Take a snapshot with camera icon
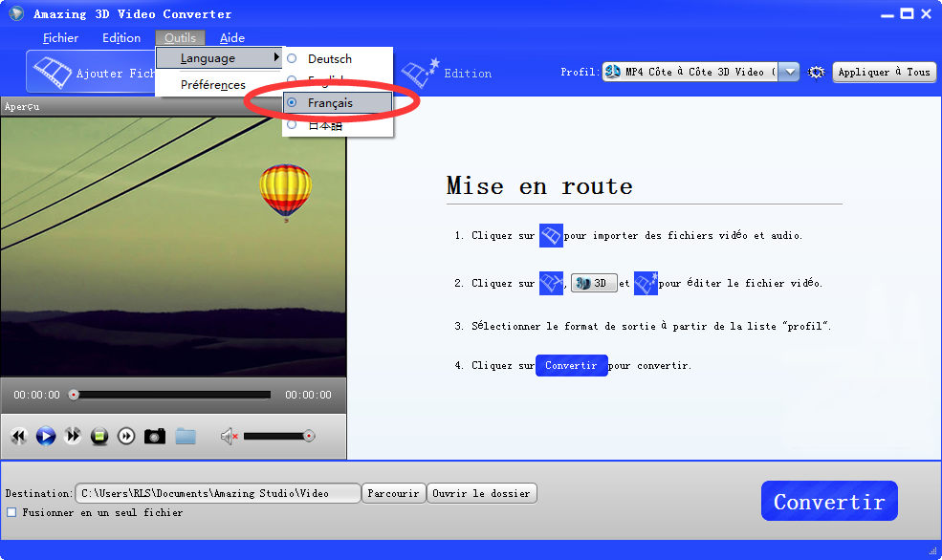This screenshot has width=942, height=560. (x=154, y=437)
